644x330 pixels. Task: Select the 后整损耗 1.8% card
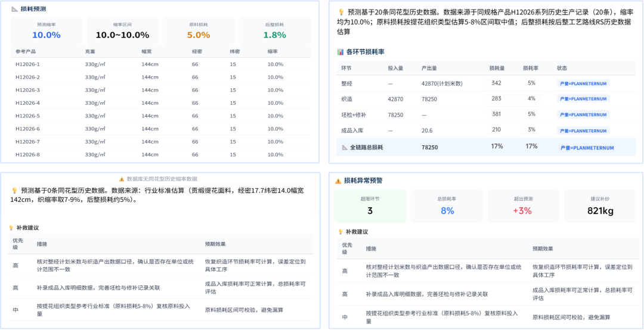(275, 31)
